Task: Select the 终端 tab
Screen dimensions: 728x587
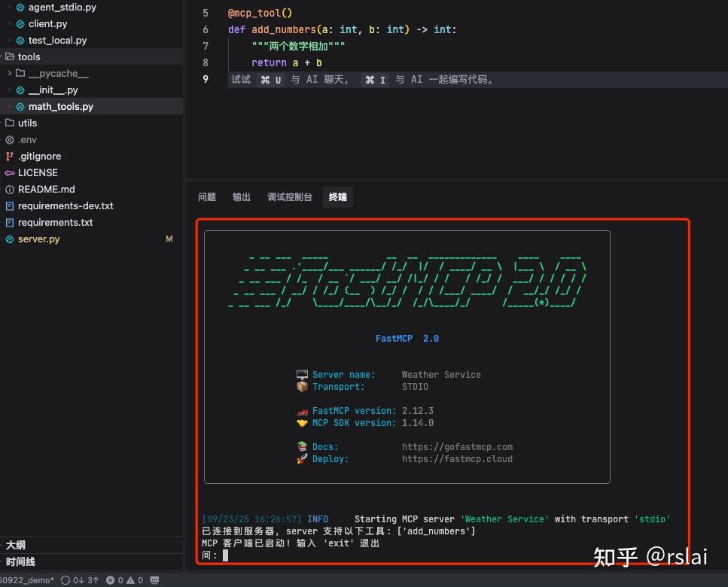Action: pos(337,196)
